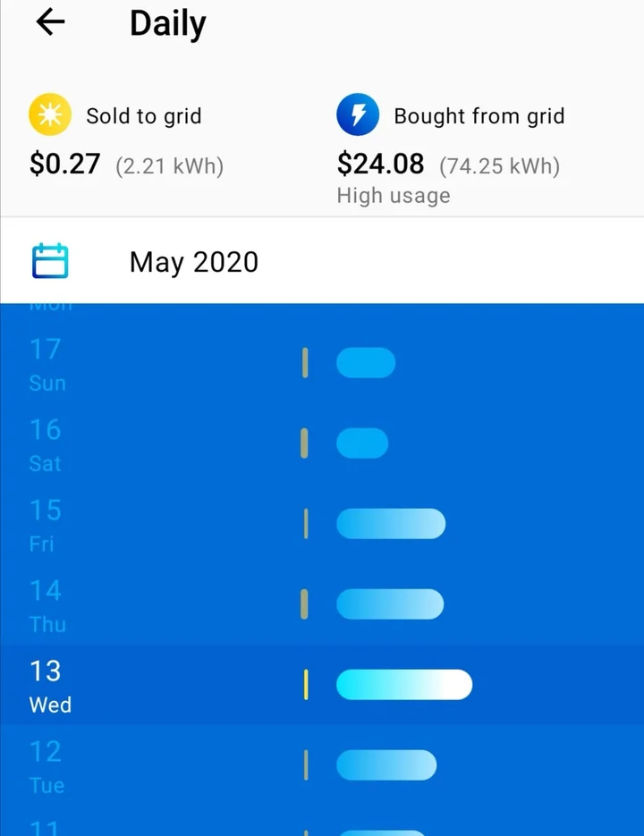Screen dimensions: 644x836
Task: Tap the usage bar for Fri 15
Action: (x=391, y=524)
